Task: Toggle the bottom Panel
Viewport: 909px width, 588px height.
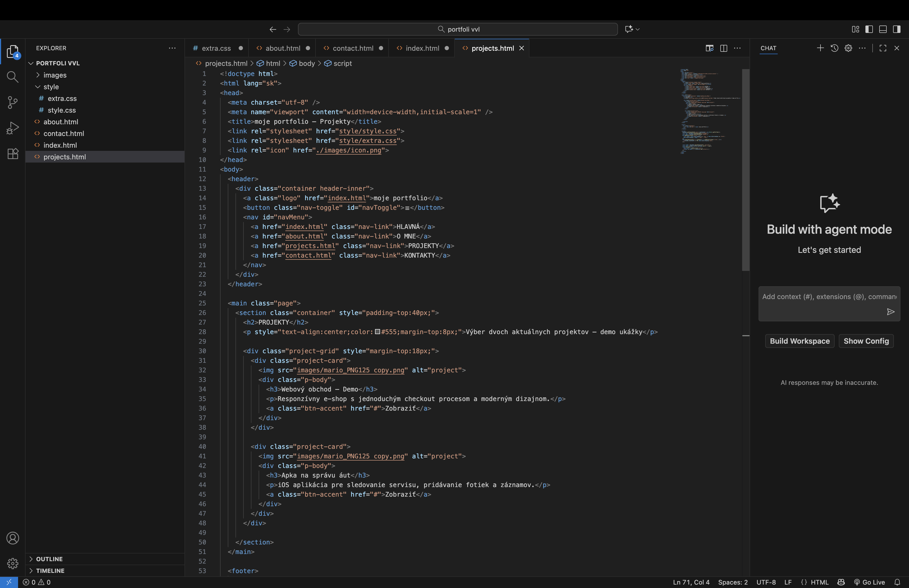Action: pyautogui.click(x=883, y=29)
